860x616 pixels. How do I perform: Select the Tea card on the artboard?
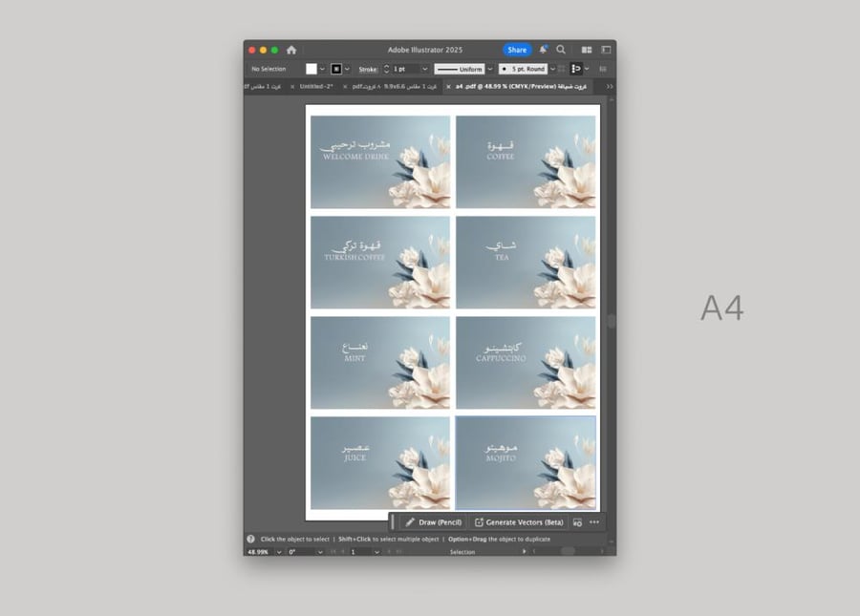pos(526,263)
